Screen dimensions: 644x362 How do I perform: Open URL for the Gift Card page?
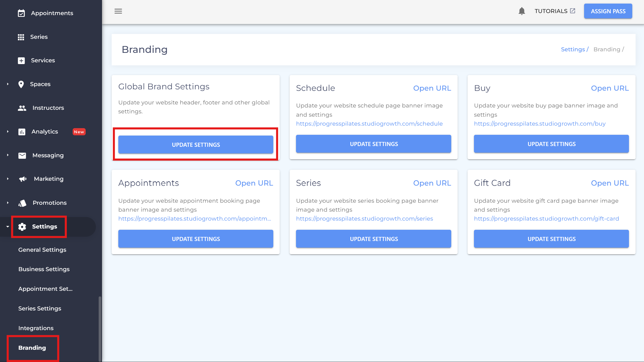pos(610,183)
